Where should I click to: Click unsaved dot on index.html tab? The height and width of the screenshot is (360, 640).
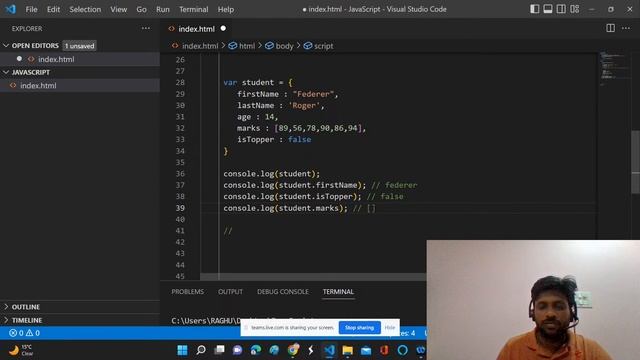pyautogui.click(x=223, y=28)
